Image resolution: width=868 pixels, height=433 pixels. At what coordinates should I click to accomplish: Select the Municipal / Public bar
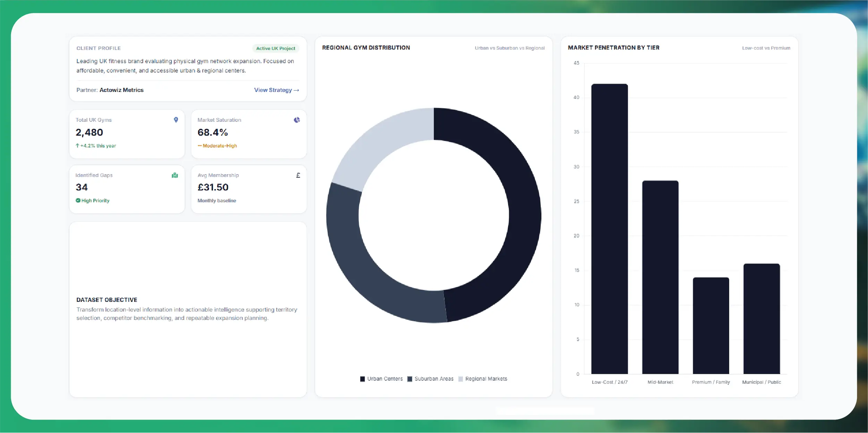(x=761, y=319)
